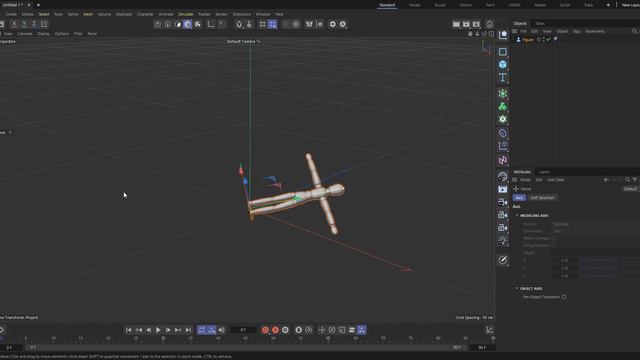Image resolution: width=640 pixels, height=360 pixels.
Task: Open the Orientation dropdown
Action: tap(596, 231)
